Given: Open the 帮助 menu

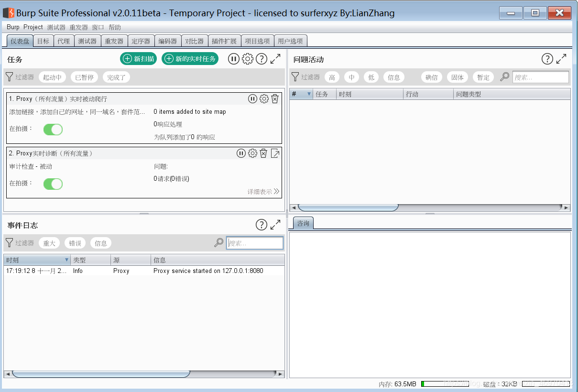Looking at the screenshot, I should tap(115, 27).
